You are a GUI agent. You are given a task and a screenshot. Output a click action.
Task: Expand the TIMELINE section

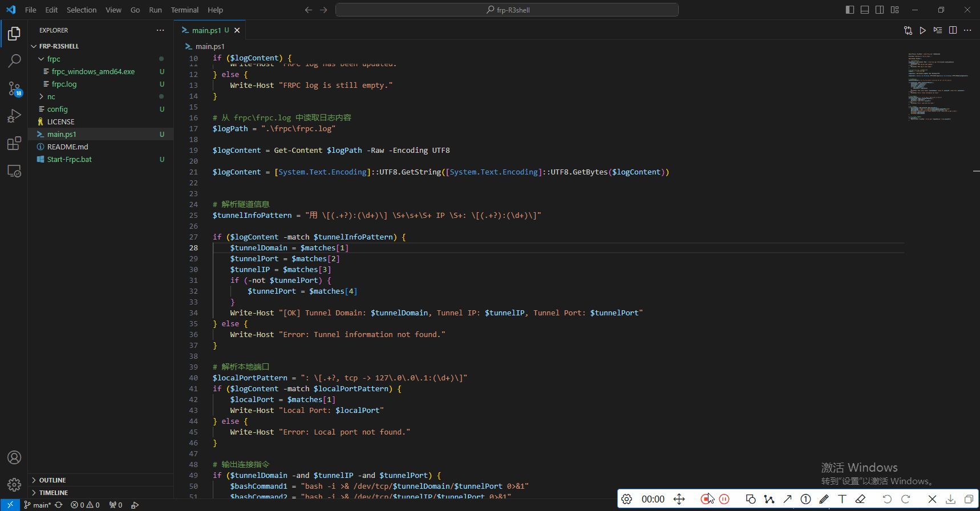tap(100, 493)
